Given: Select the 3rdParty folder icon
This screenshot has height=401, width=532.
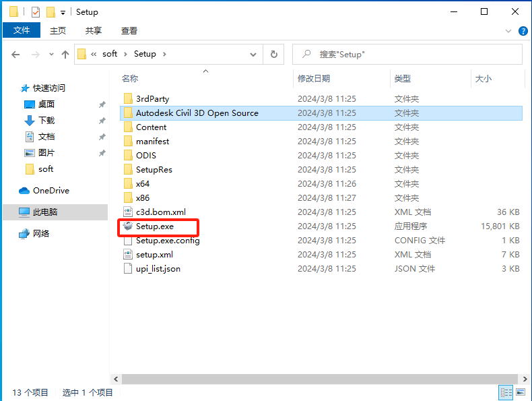Looking at the screenshot, I should coord(128,99).
